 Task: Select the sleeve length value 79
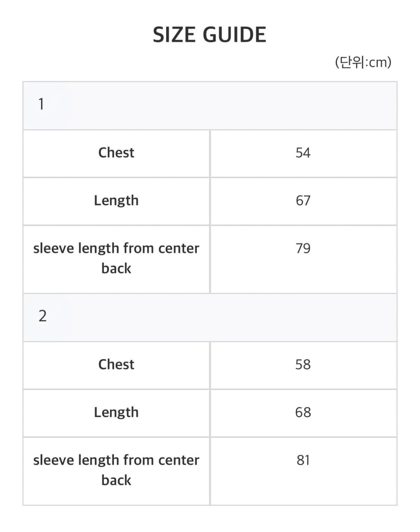[303, 248]
